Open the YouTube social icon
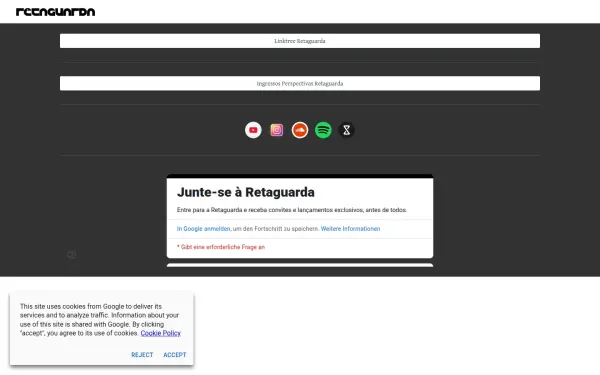600x375 pixels. tap(253, 130)
